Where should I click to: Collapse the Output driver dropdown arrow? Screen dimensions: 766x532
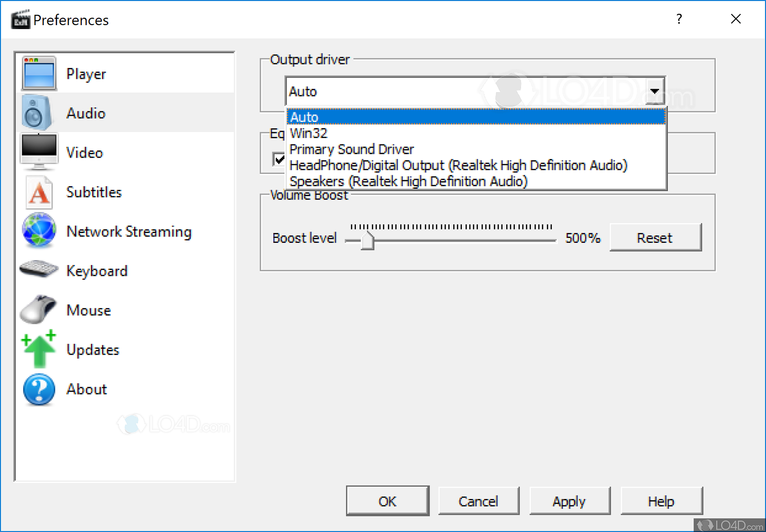pos(655,91)
